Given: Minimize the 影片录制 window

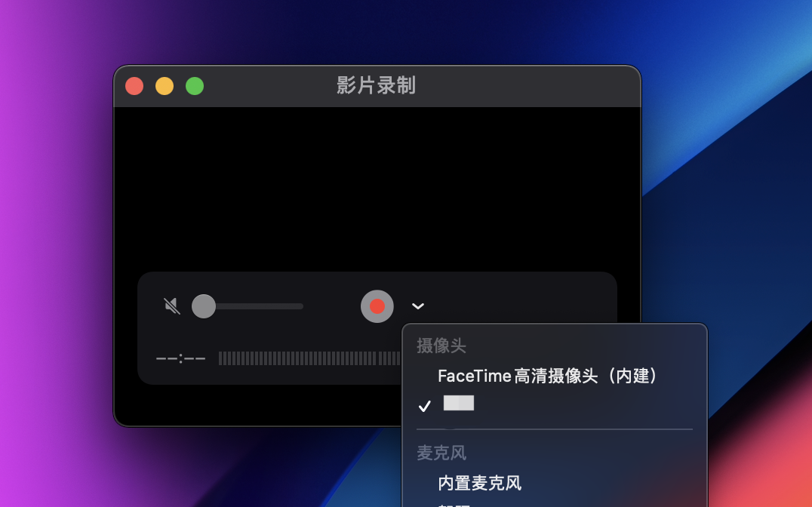Looking at the screenshot, I should [165, 86].
